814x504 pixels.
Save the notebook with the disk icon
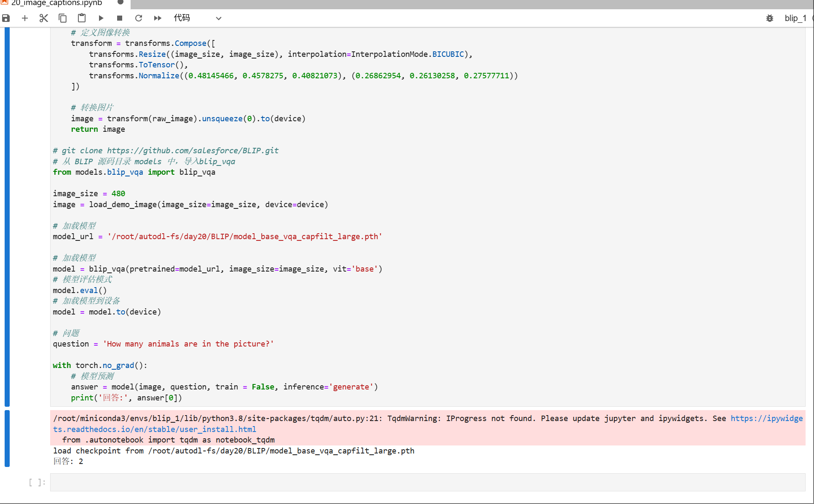click(6, 18)
